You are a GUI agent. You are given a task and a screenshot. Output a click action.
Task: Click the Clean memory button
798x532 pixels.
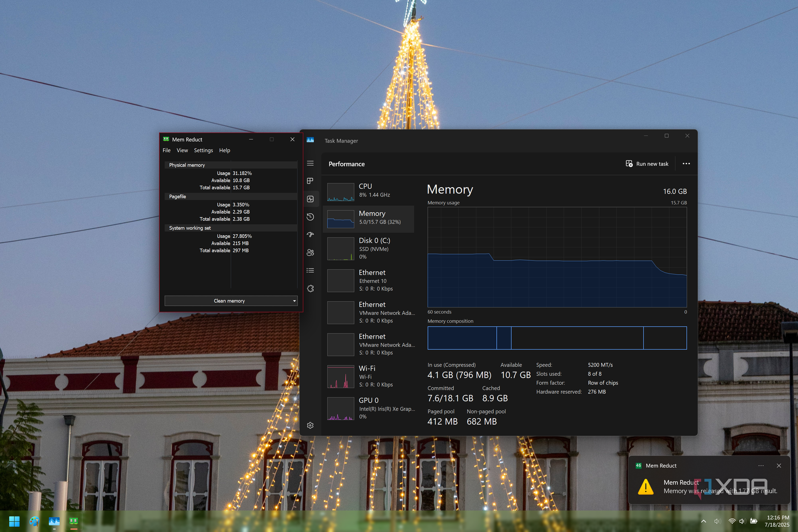229,300
